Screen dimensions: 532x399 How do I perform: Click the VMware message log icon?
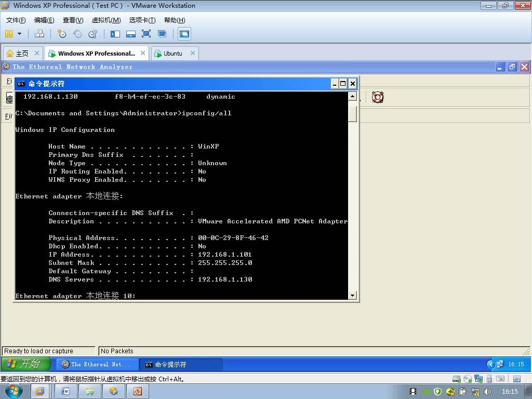point(517,379)
